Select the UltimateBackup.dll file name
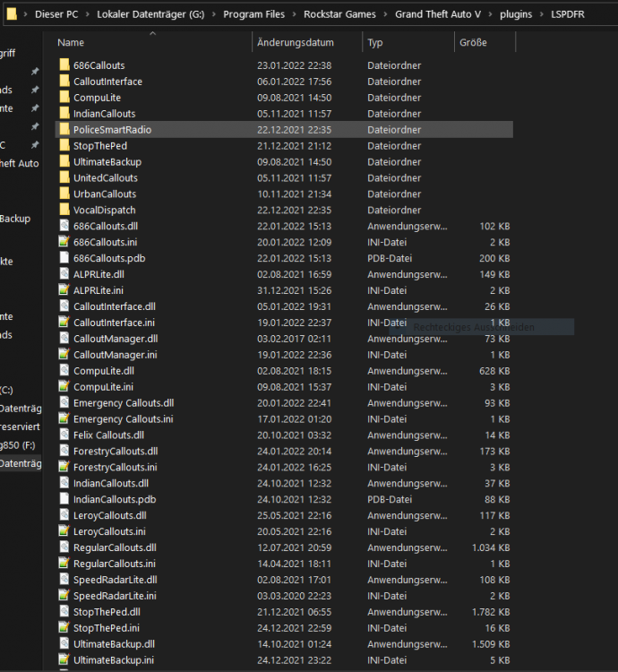The width and height of the screenshot is (618, 672). [115, 643]
